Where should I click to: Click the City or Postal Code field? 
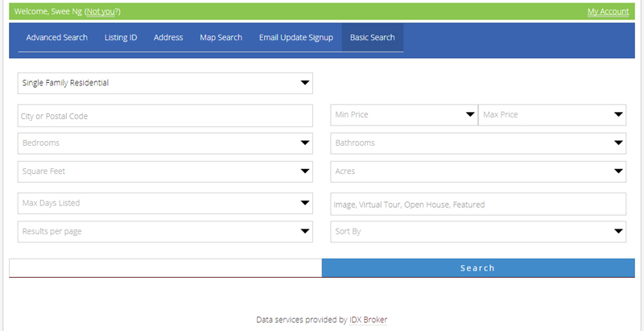[x=165, y=116]
